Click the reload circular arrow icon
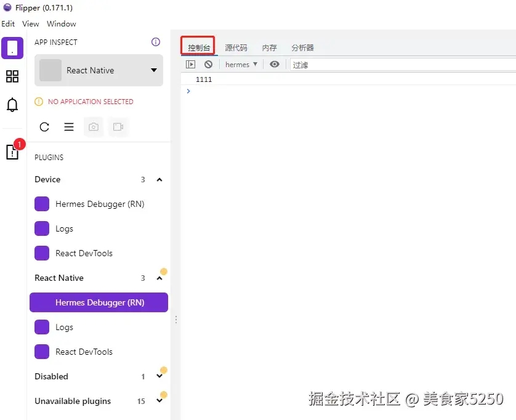This screenshot has width=516, height=420. 44,127
